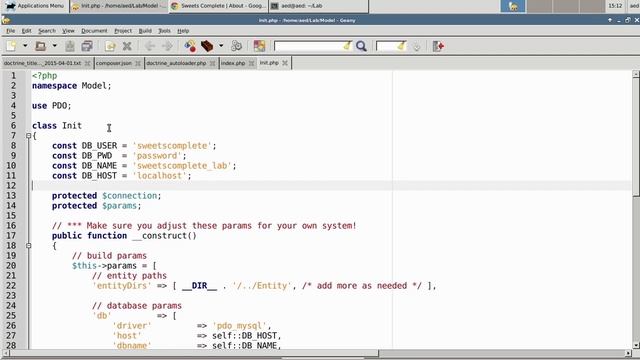The width and height of the screenshot is (640, 360).
Task: Click the Jump to line arrow icon
Action: point(416,46)
